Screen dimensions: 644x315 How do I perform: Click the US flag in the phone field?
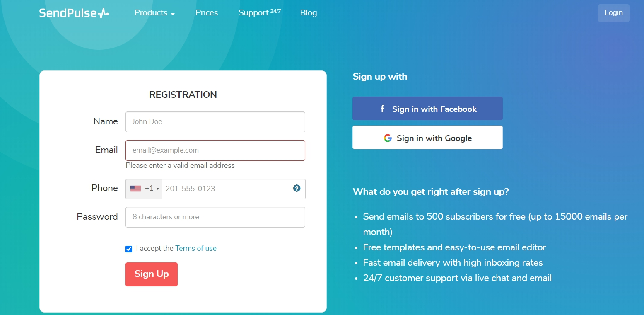tap(135, 188)
